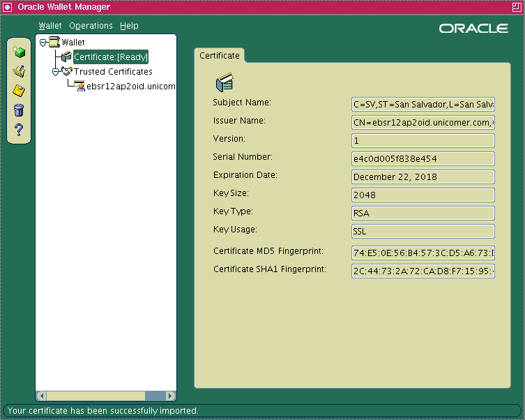Click the Oracle logo

(x=473, y=29)
